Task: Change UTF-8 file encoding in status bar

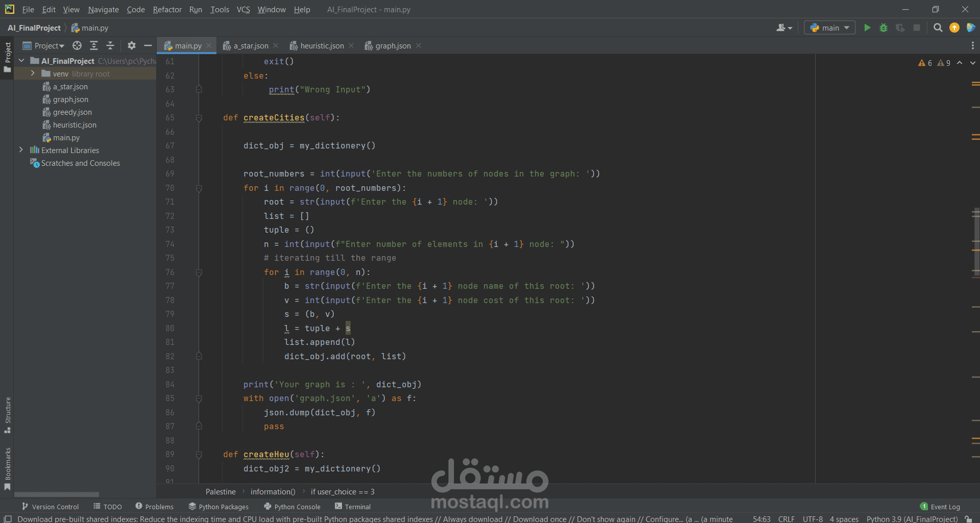Action: (813, 519)
